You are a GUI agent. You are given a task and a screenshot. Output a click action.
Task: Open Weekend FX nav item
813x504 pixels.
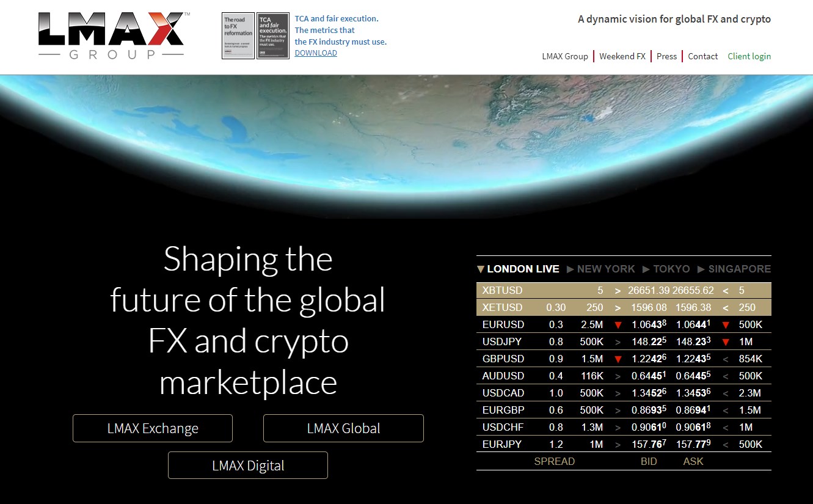[622, 56]
